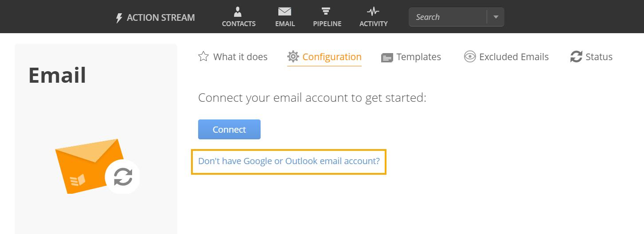The height and width of the screenshot is (234, 644).
Task: Click the gear icon beside Configuration
Action: coord(293,57)
